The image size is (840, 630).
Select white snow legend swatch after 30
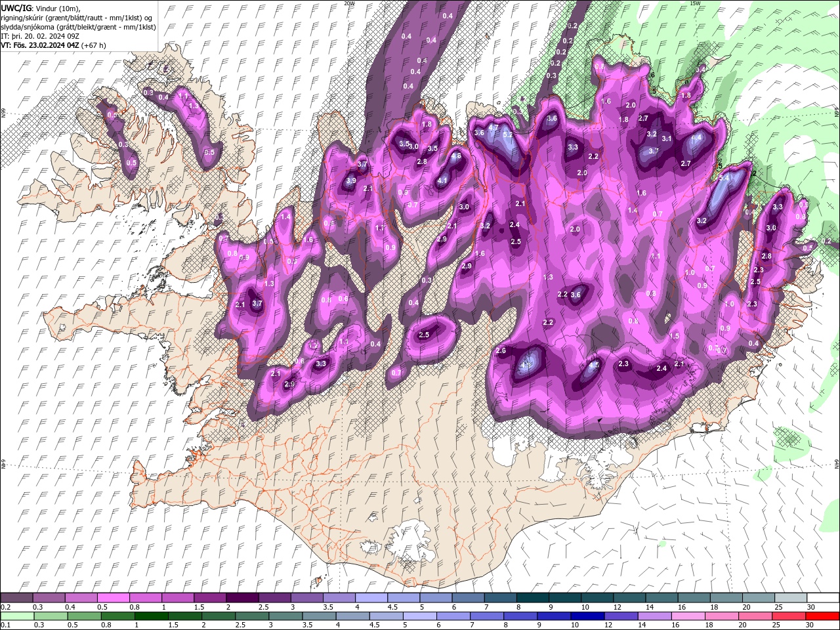822,598
